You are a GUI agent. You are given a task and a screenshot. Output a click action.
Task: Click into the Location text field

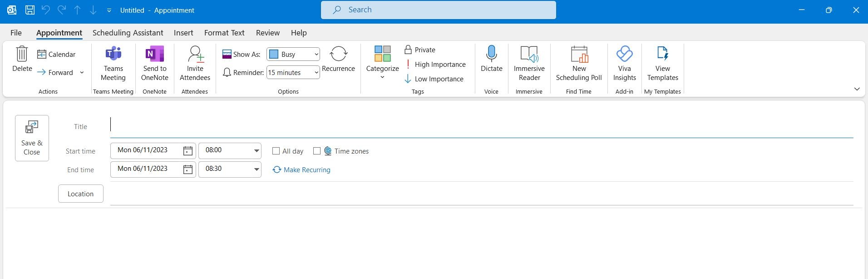pos(482,194)
